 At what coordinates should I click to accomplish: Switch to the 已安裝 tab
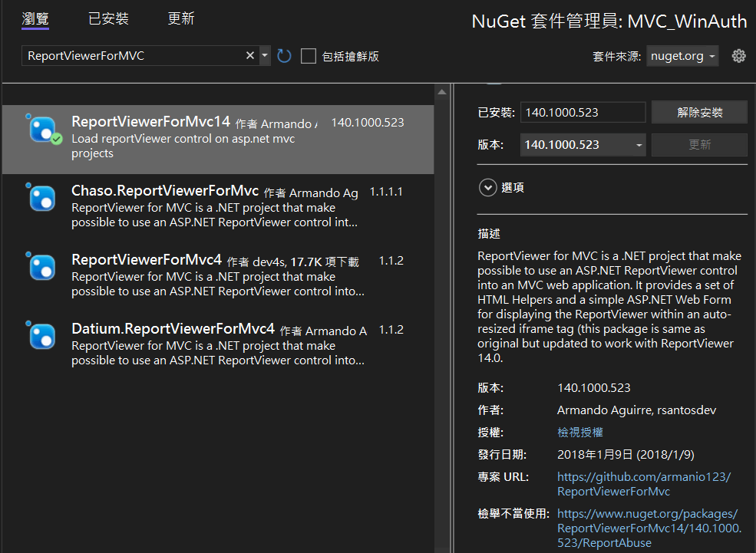click(108, 19)
